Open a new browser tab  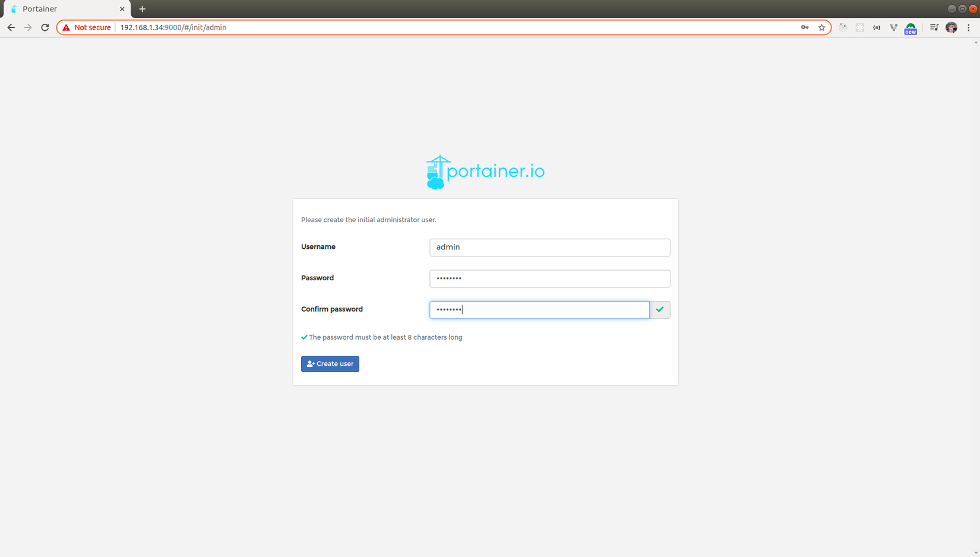point(142,9)
